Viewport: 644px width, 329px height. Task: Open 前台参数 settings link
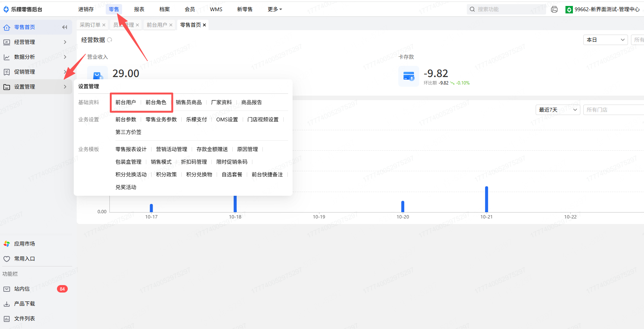click(126, 119)
